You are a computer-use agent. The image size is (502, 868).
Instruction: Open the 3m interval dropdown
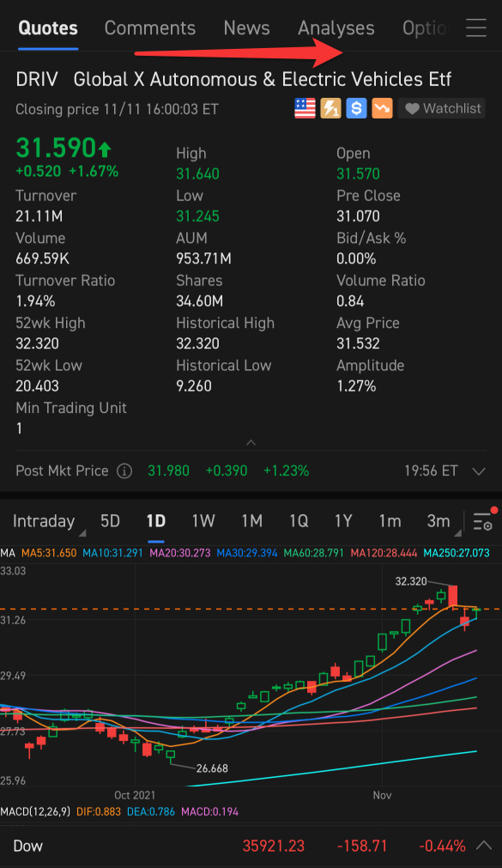[443, 521]
